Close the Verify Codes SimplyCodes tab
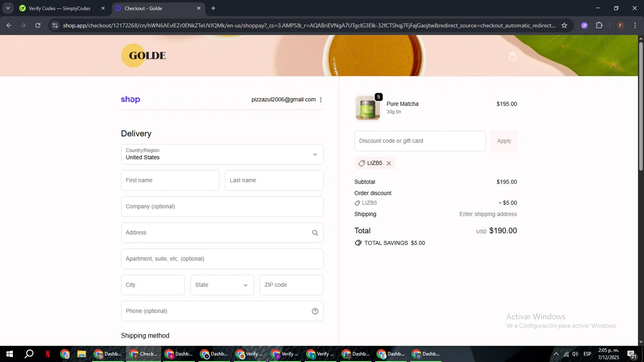 [103, 8]
